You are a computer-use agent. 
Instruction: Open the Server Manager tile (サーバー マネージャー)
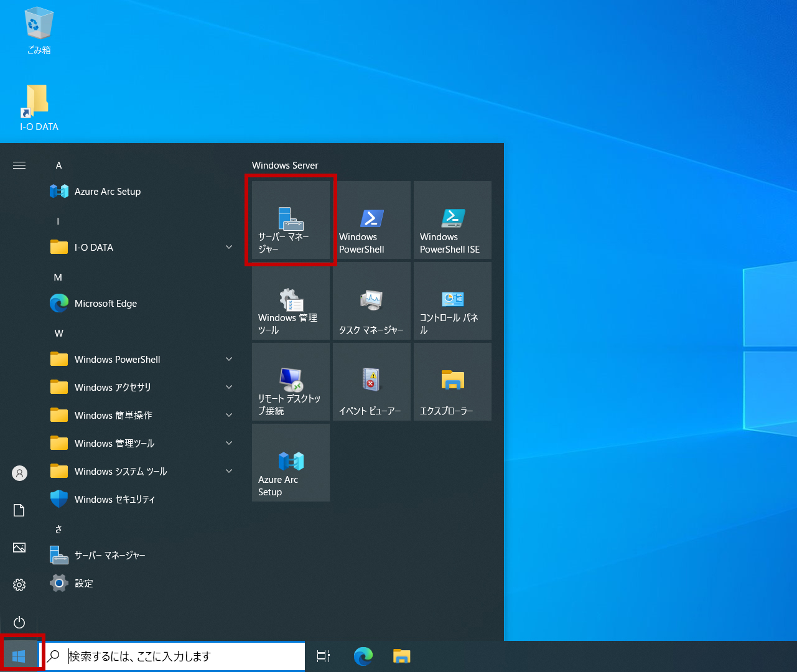click(291, 220)
